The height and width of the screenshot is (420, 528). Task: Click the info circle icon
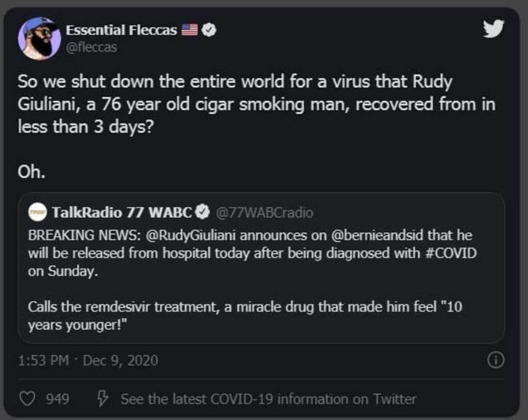click(496, 360)
